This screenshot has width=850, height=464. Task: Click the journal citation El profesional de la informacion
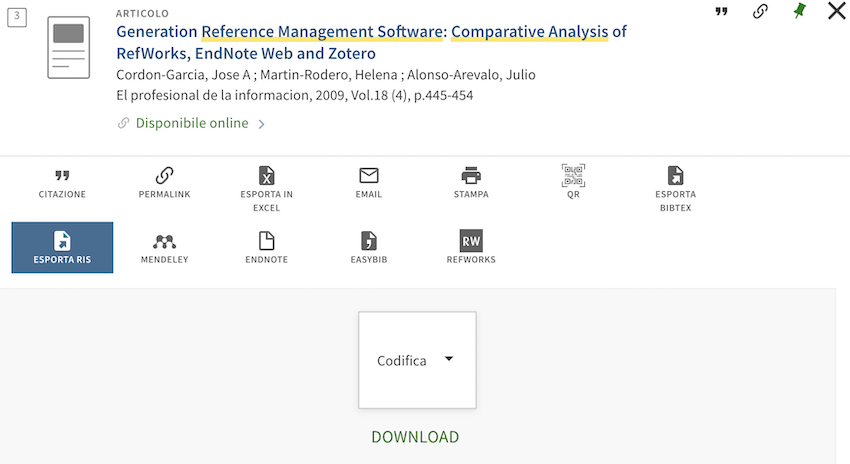pyautogui.click(x=294, y=95)
